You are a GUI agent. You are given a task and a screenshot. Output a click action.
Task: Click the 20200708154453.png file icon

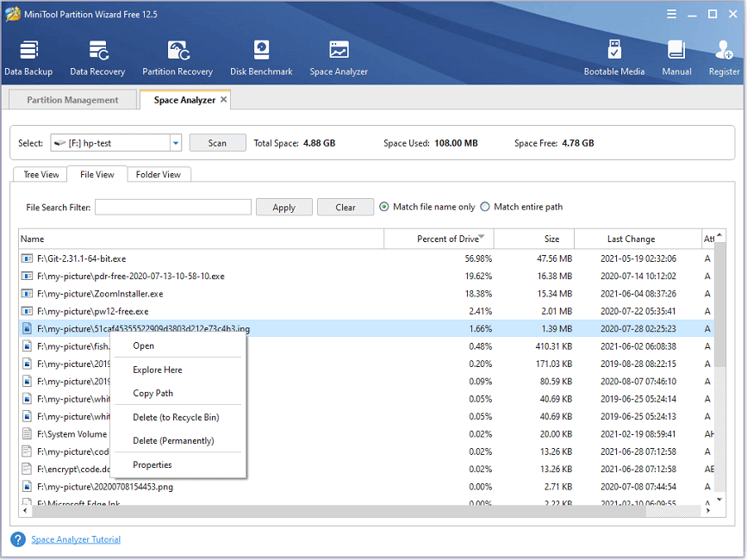[x=28, y=487]
